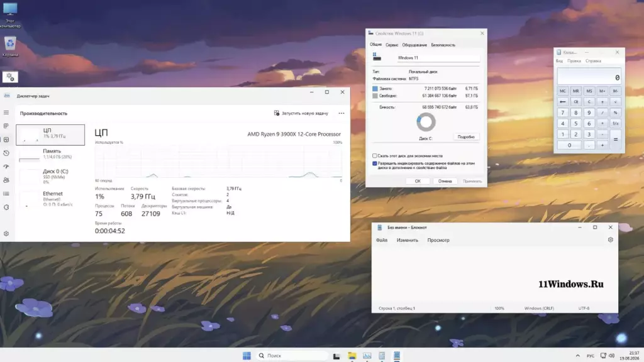
Task: Click CE key in Calculator
Action: pyautogui.click(x=576, y=102)
